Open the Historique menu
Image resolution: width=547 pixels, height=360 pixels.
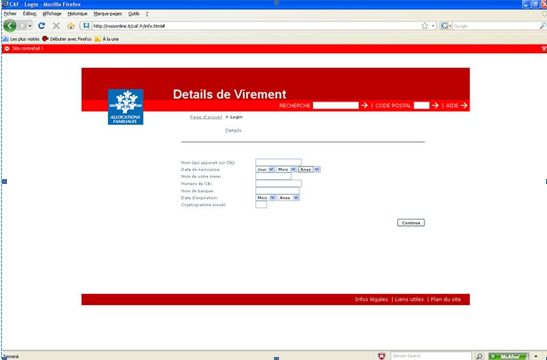[x=77, y=14]
